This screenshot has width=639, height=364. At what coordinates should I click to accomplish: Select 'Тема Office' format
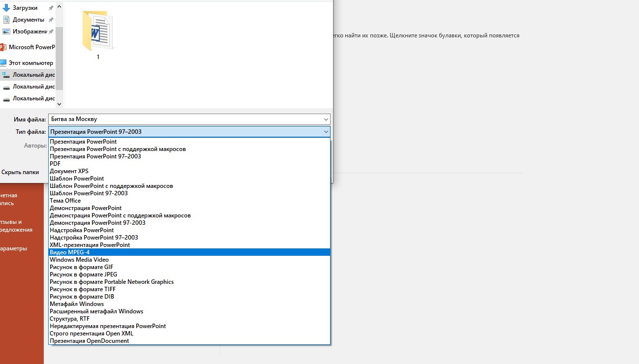189,201
